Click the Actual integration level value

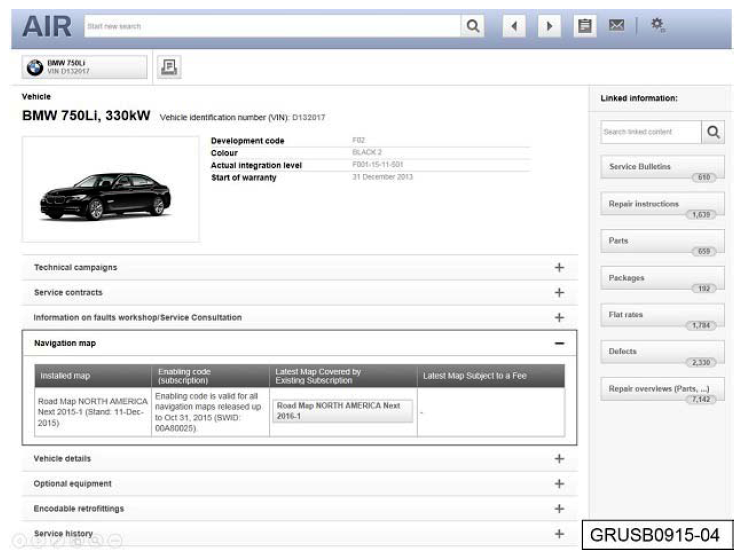pos(378,164)
